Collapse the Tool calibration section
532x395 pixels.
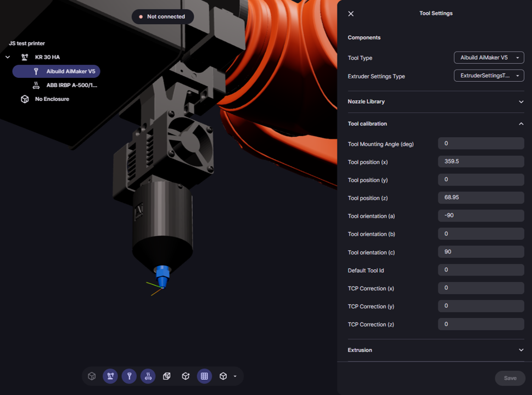pyautogui.click(x=521, y=124)
